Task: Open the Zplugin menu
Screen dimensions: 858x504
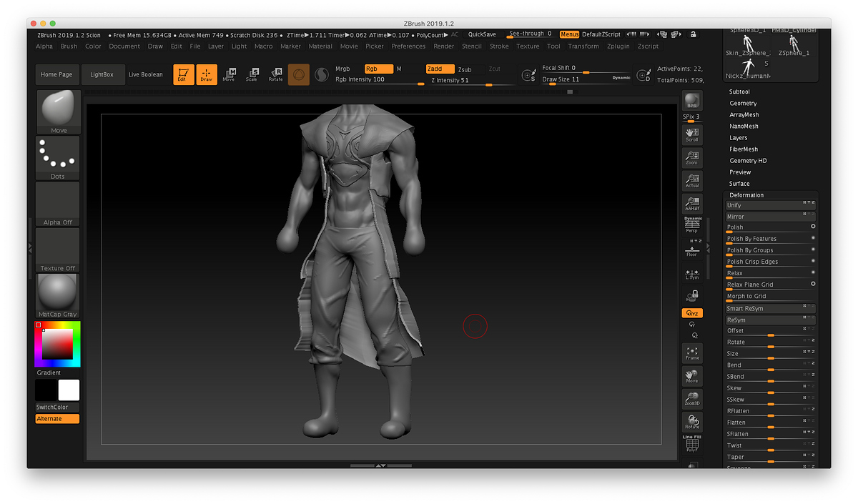Action: [x=618, y=46]
